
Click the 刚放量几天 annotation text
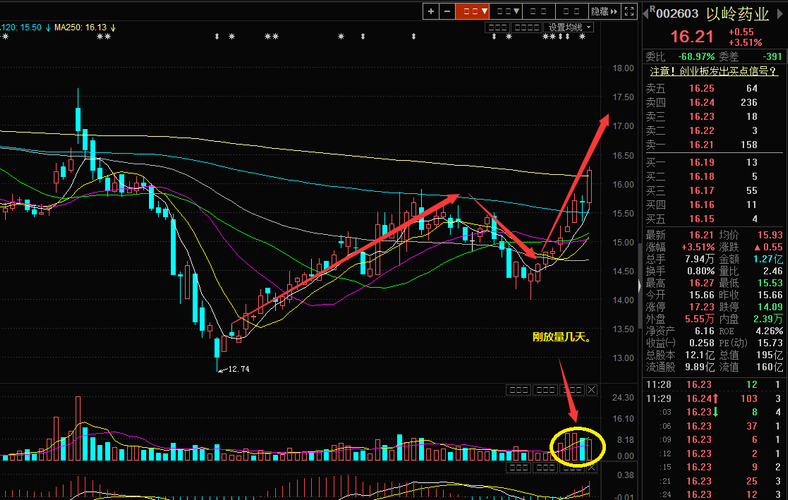tap(562, 337)
